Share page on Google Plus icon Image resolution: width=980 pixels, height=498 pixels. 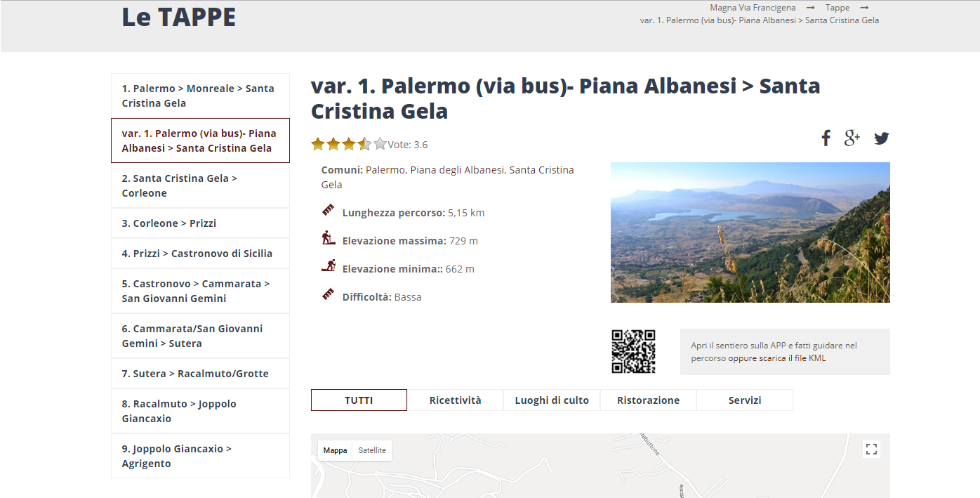click(852, 138)
